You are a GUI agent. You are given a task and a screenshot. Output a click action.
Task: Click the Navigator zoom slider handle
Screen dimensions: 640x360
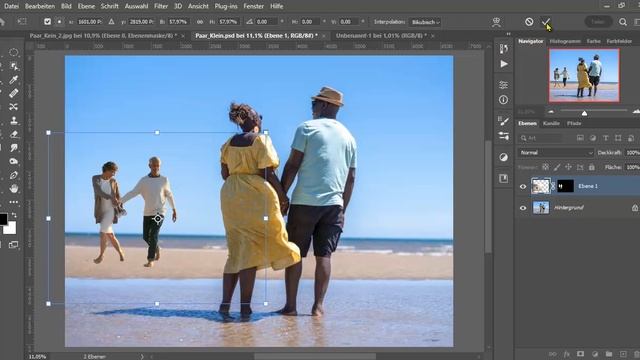tap(584, 113)
